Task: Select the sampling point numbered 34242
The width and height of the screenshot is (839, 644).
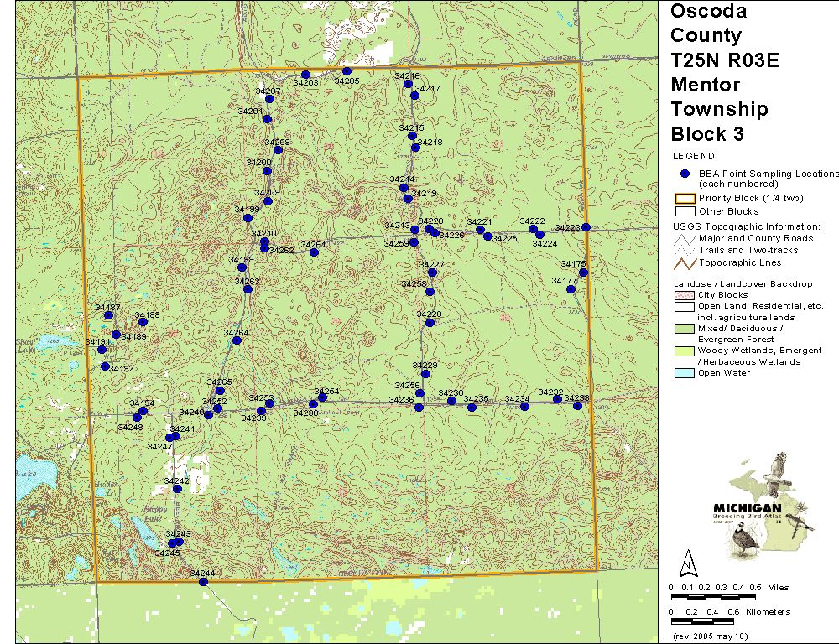Action: click(177, 489)
